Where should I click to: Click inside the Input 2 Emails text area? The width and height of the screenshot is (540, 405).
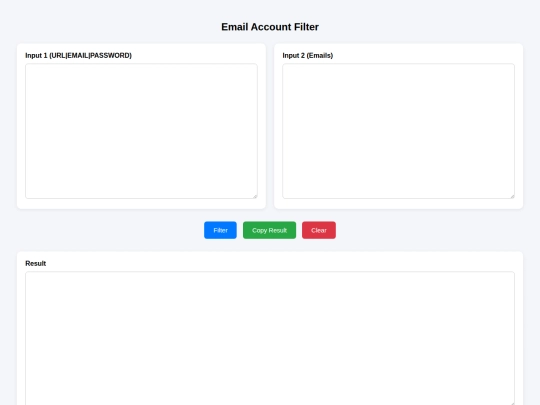[x=398, y=131]
